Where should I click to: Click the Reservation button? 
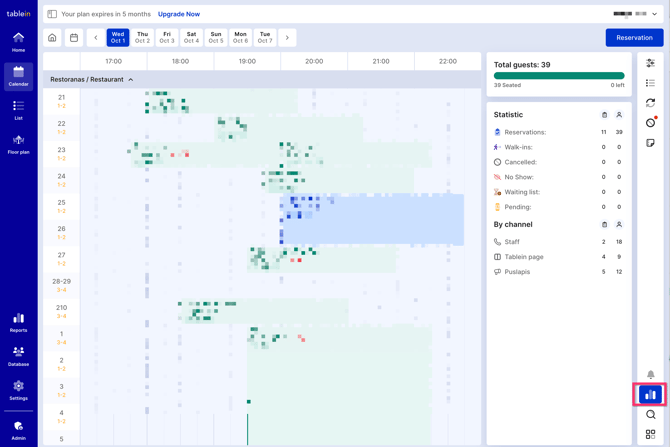click(x=634, y=38)
